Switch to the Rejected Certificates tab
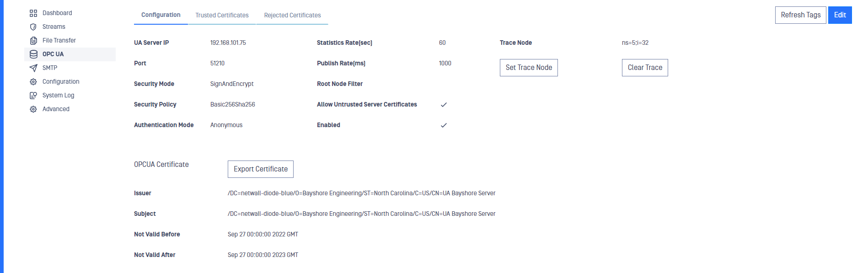 pyautogui.click(x=292, y=15)
